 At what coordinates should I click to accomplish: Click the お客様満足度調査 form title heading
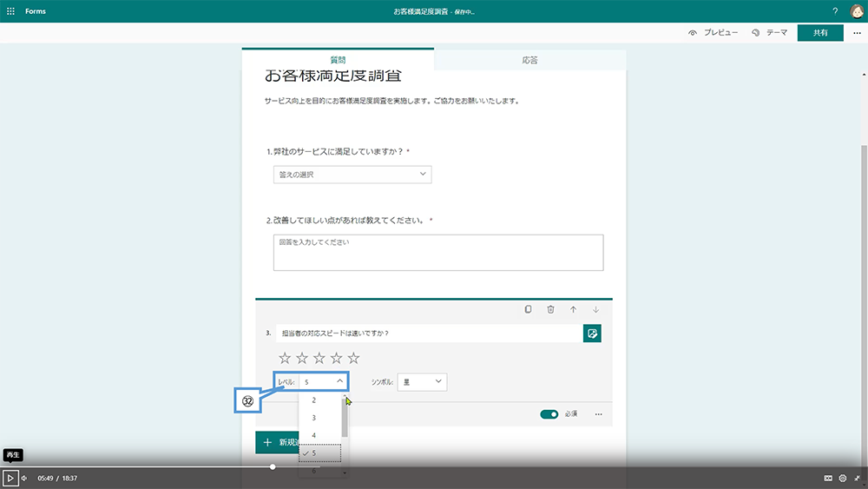click(x=333, y=76)
